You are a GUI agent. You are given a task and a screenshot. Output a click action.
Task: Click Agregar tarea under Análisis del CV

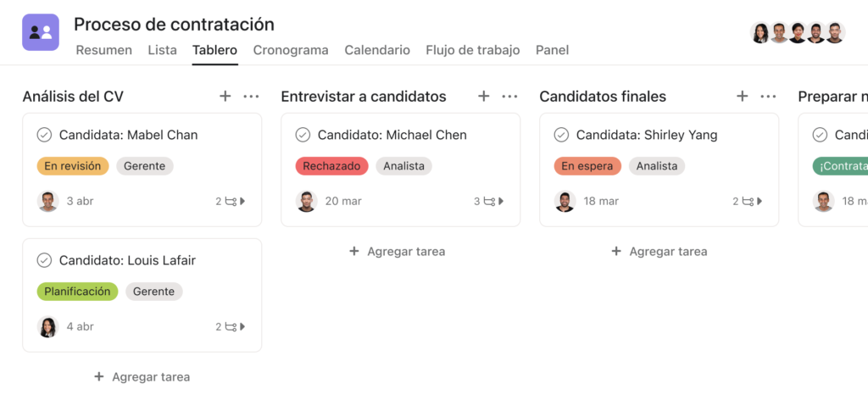tap(142, 377)
